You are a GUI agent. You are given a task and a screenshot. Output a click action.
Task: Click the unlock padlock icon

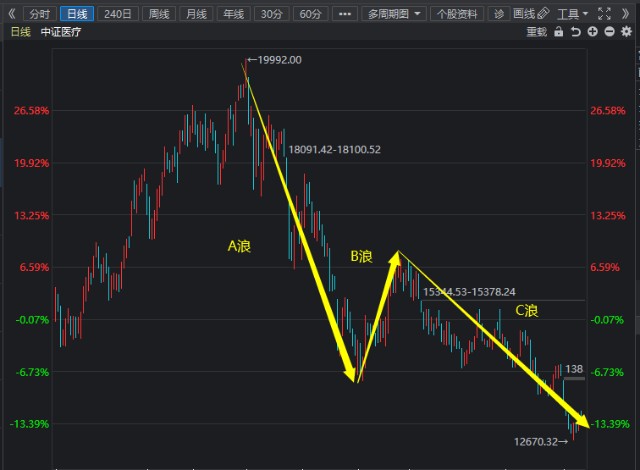tap(561, 32)
